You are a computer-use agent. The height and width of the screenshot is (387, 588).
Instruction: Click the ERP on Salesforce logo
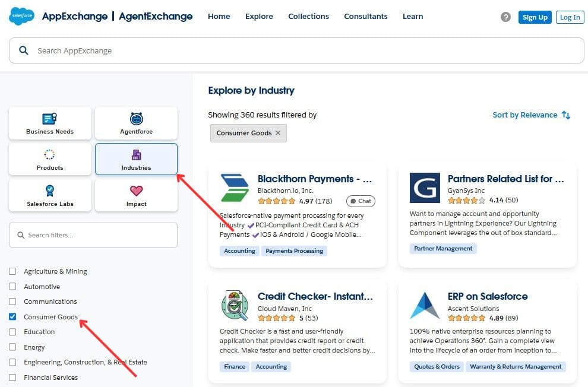[x=425, y=305]
